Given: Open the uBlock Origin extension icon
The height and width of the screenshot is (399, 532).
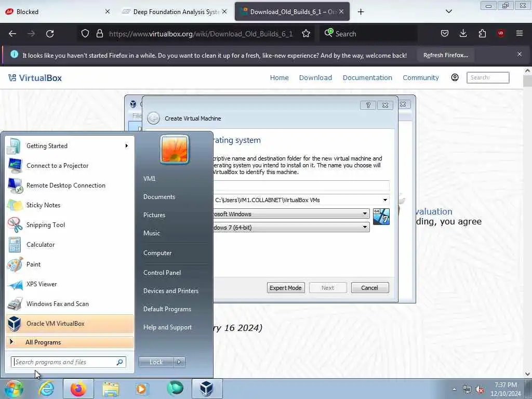Looking at the screenshot, I should point(501,33).
